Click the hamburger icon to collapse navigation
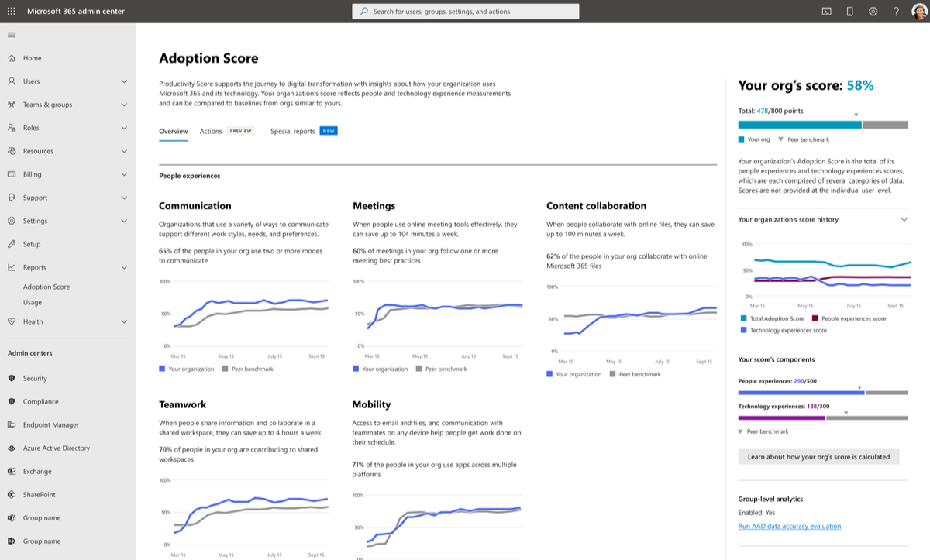 click(x=12, y=34)
